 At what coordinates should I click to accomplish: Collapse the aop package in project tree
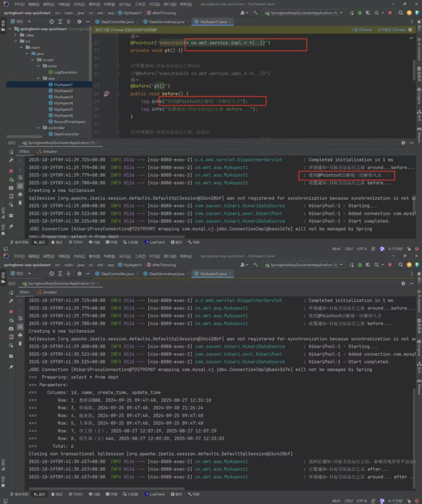pos(38,79)
